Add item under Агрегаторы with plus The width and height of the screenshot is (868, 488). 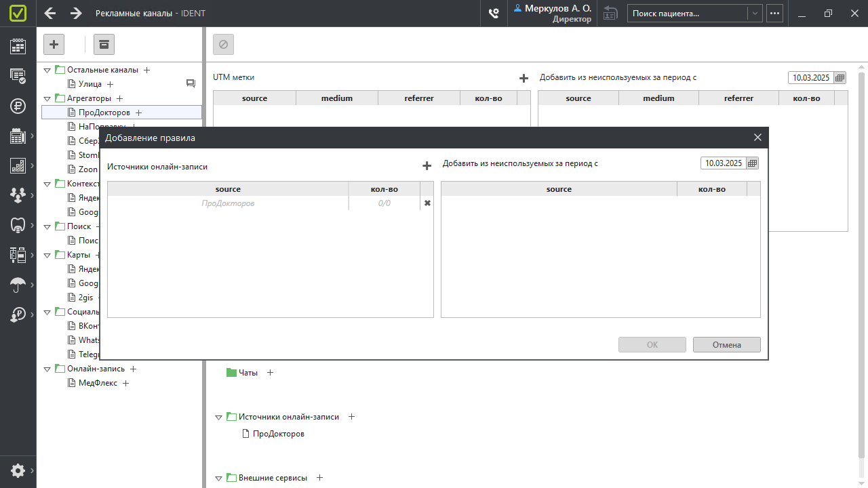[120, 98]
